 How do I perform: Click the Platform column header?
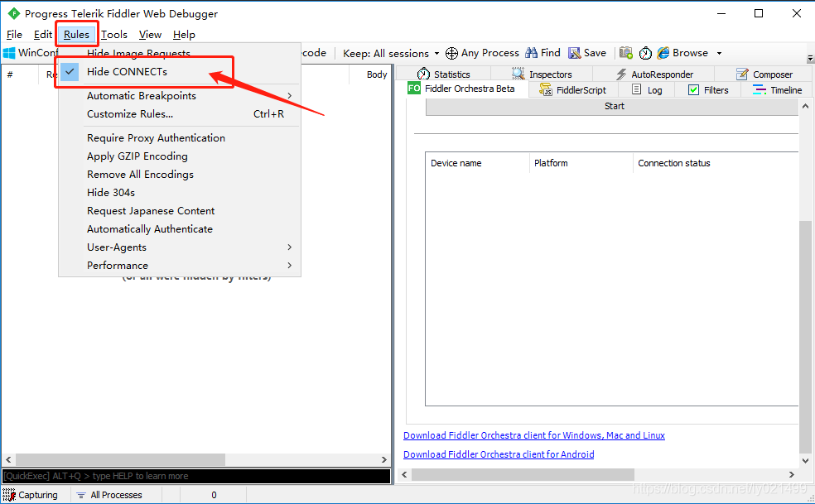point(581,163)
